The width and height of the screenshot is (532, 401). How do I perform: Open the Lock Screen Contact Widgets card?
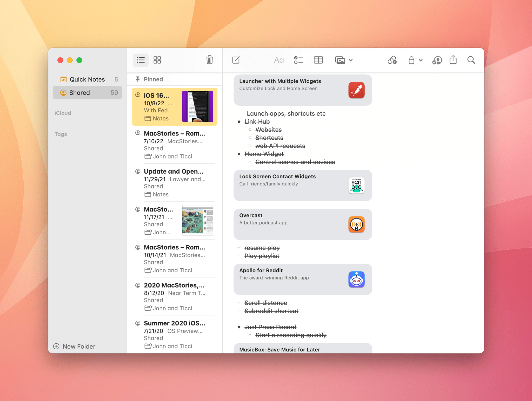(x=303, y=185)
